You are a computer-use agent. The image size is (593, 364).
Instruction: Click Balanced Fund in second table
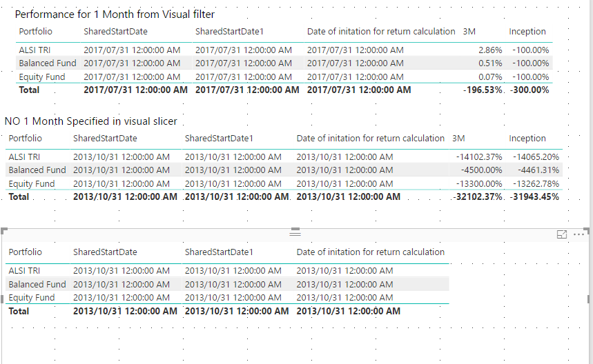point(37,170)
